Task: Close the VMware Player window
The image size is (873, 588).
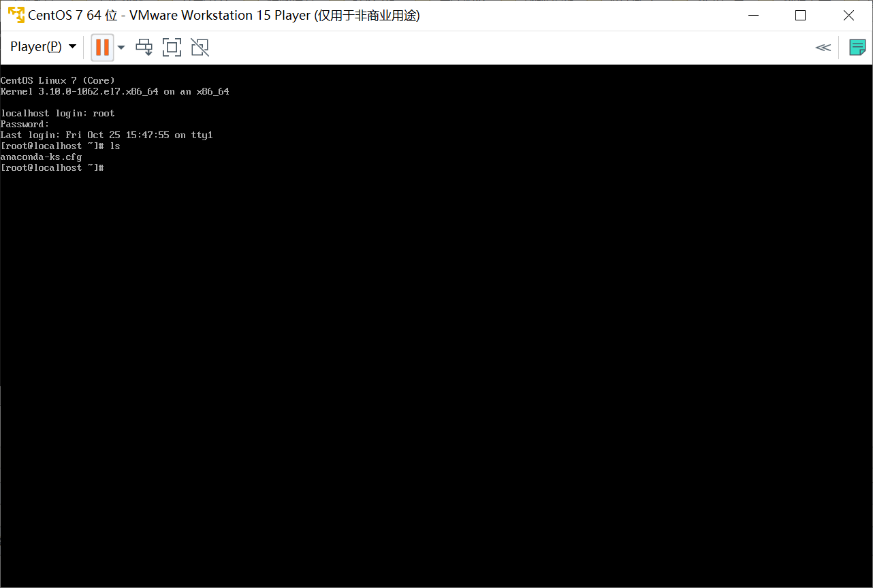Action: [x=848, y=15]
